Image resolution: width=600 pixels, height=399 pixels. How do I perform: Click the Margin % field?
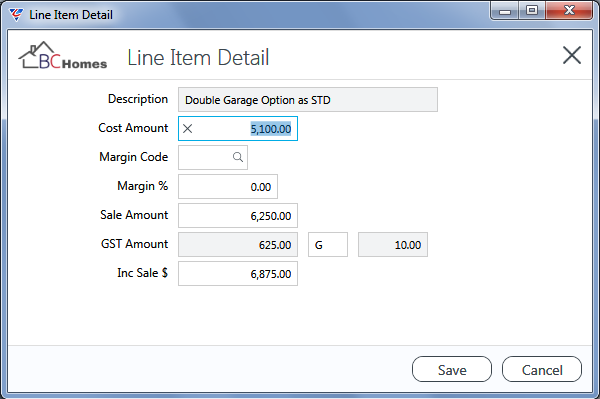coord(228,187)
